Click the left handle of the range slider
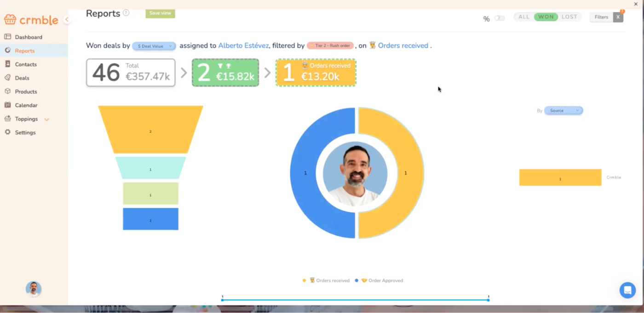Screen dimensions: 644x313 point(222,300)
